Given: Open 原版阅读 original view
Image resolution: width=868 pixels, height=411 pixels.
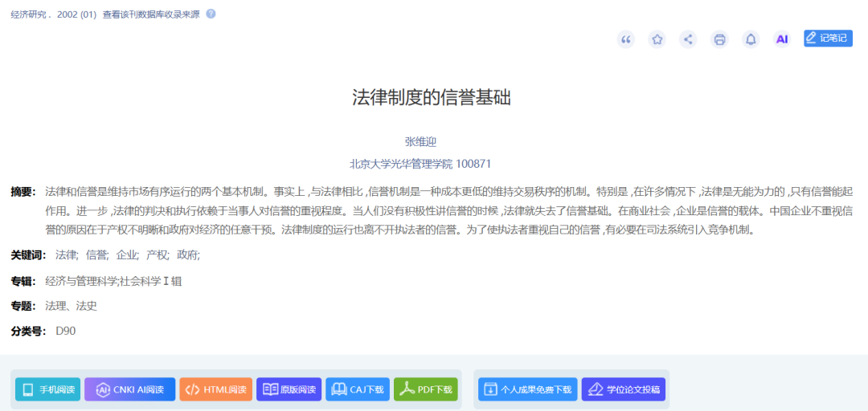Looking at the screenshot, I should click(x=289, y=389).
